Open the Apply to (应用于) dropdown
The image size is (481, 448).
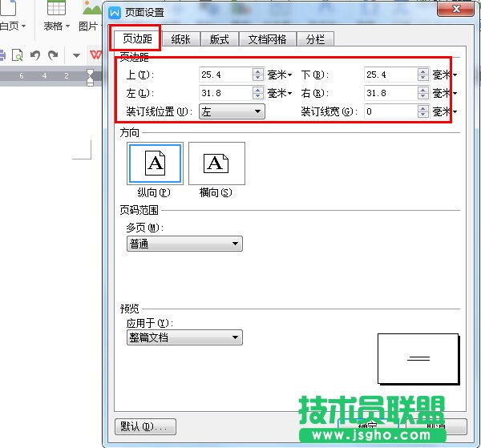click(184, 337)
